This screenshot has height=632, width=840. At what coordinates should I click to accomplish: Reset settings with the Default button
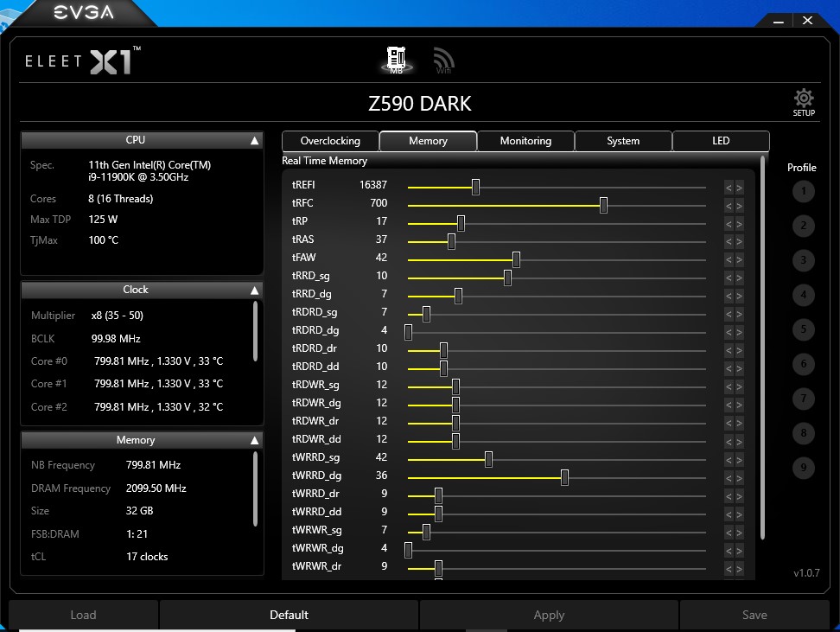pos(289,615)
